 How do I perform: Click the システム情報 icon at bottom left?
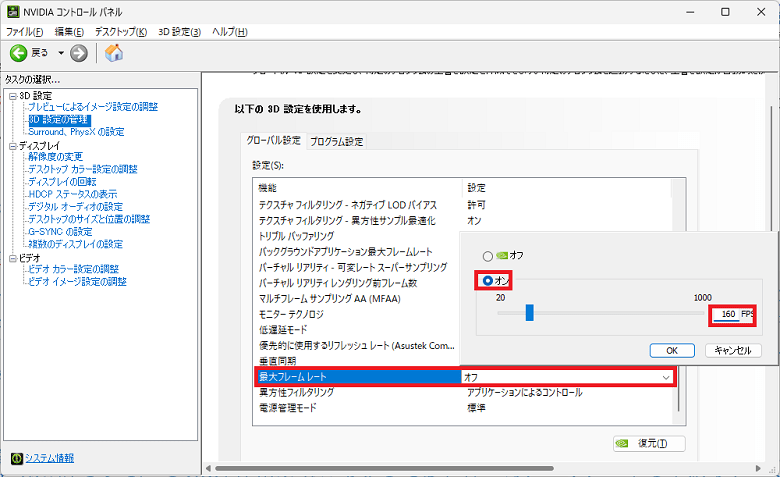[16, 459]
